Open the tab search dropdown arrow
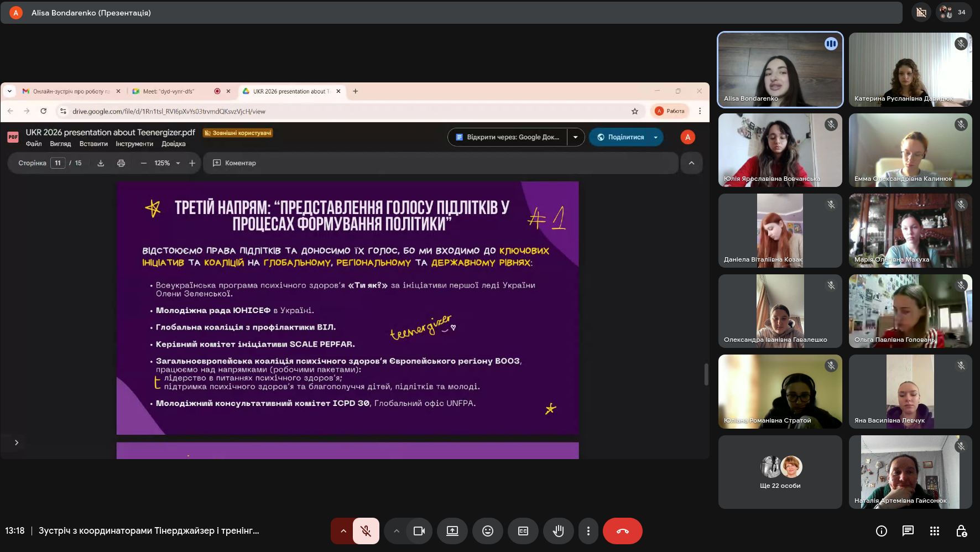Viewport: 980px width, 552px height. point(9,91)
